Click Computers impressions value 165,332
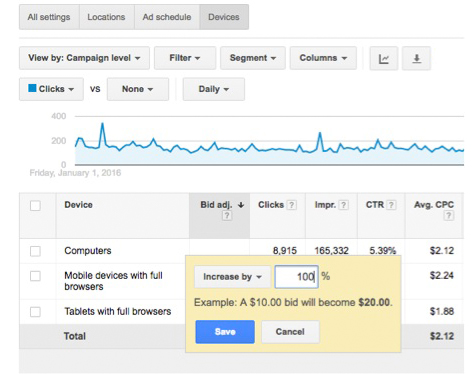This screenshot has width=475, height=374. tap(332, 251)
